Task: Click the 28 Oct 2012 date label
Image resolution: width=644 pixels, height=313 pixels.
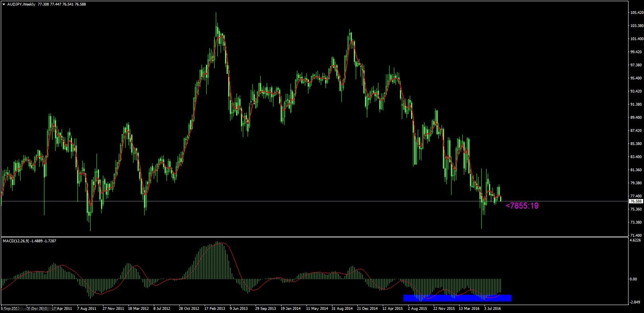Action: pyautogui.click(x=189, y=308)
